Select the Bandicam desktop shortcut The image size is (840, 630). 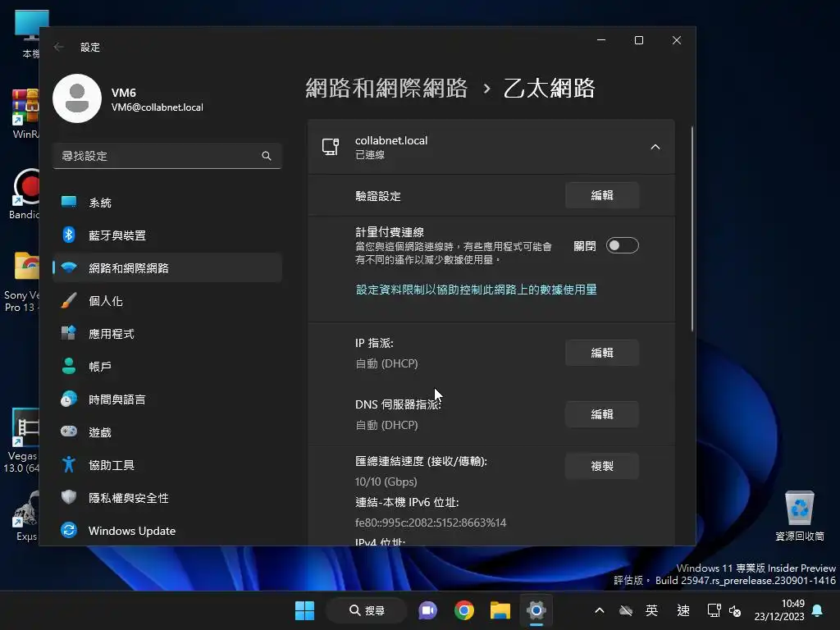[x=25, y=194]
